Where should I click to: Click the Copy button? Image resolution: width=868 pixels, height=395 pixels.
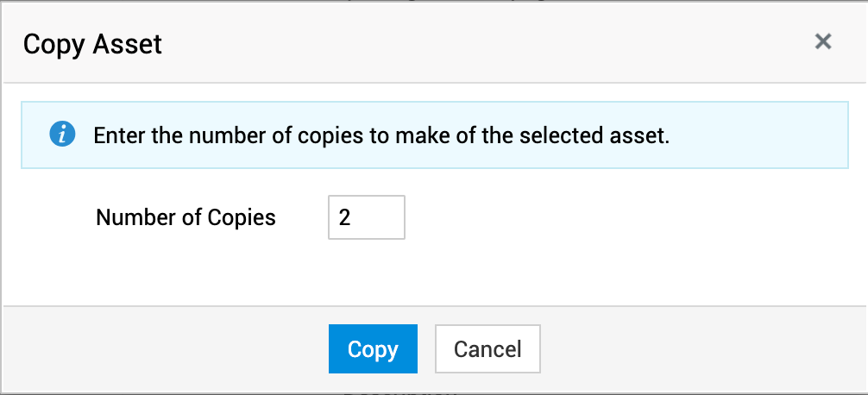373,348
